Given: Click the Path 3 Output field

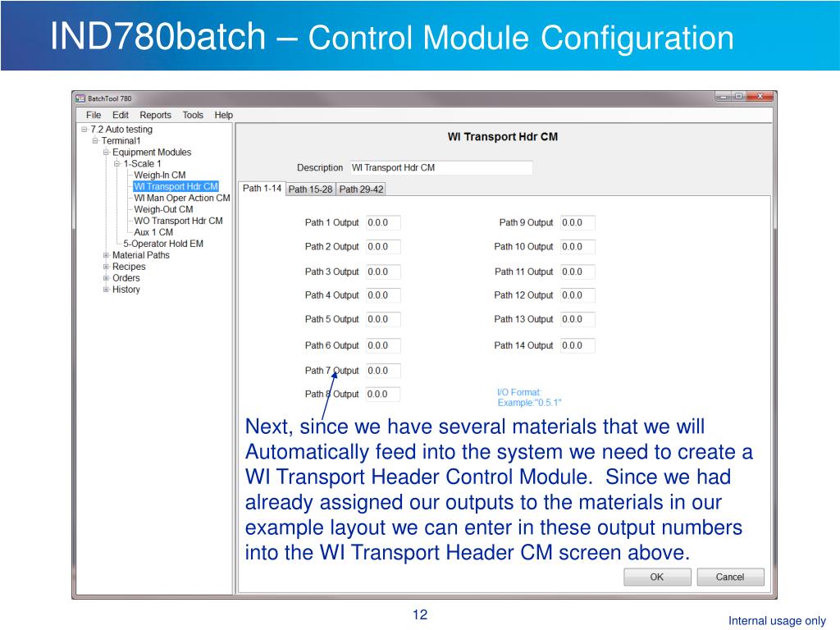Looking at the screenshot, I should 383,272.
